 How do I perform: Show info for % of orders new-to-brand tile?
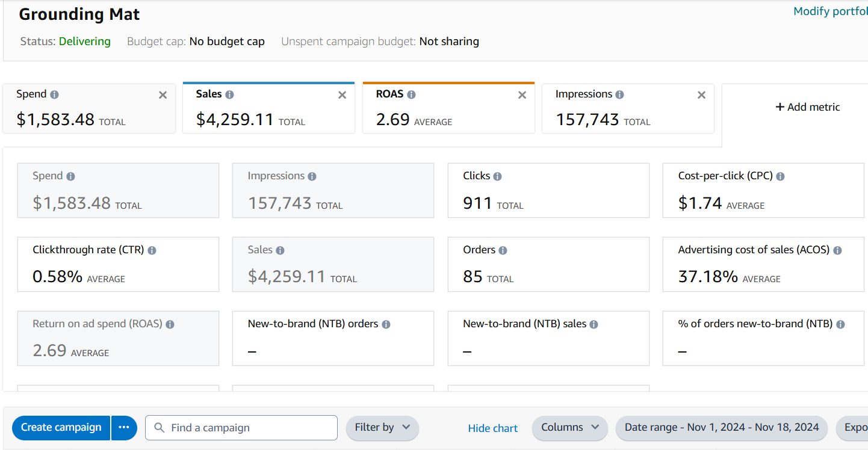pyautogui.click(x=840, y=324)
